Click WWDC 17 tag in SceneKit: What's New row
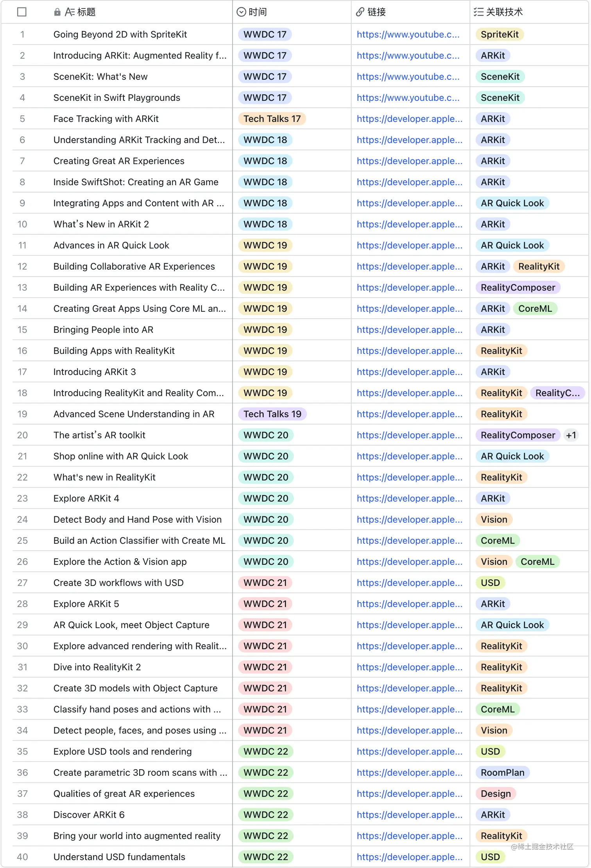This screenshot has width=591, height=868. click(265, 77)
